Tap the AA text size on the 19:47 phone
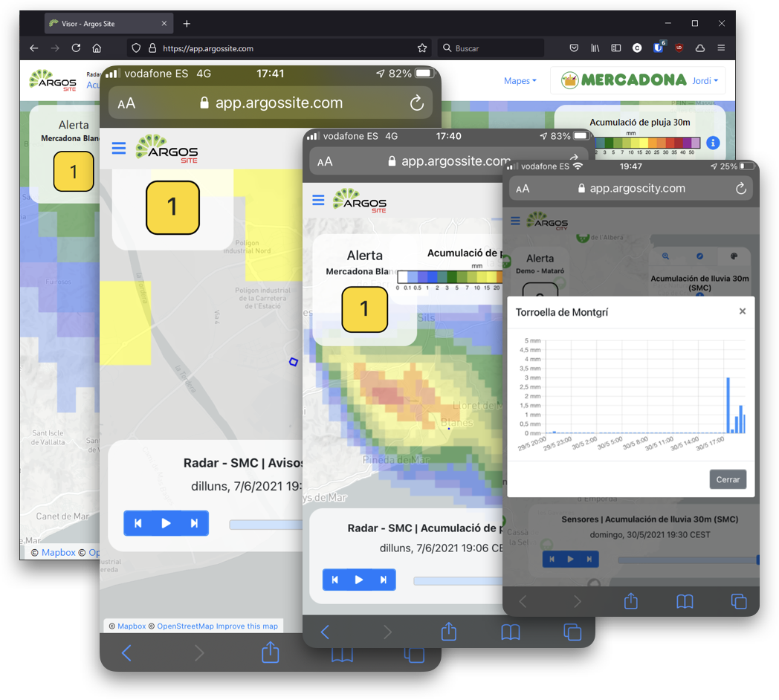The image size is (779, 700). pyautogui.click(x=523, y=189)
